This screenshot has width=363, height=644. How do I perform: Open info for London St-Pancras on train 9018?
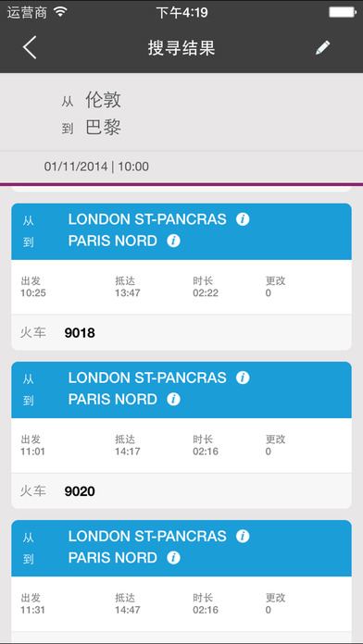pyautogui.click(x=243, y=219)
